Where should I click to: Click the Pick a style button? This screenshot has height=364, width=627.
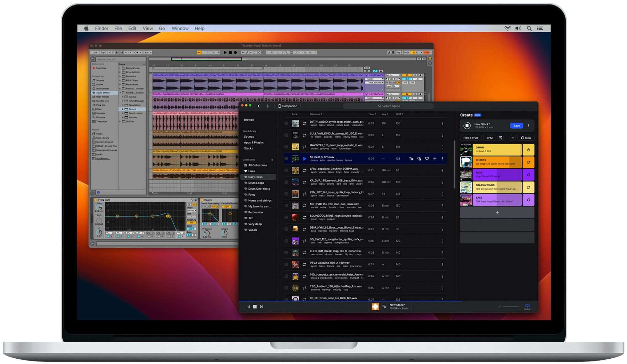coord(471,138)
